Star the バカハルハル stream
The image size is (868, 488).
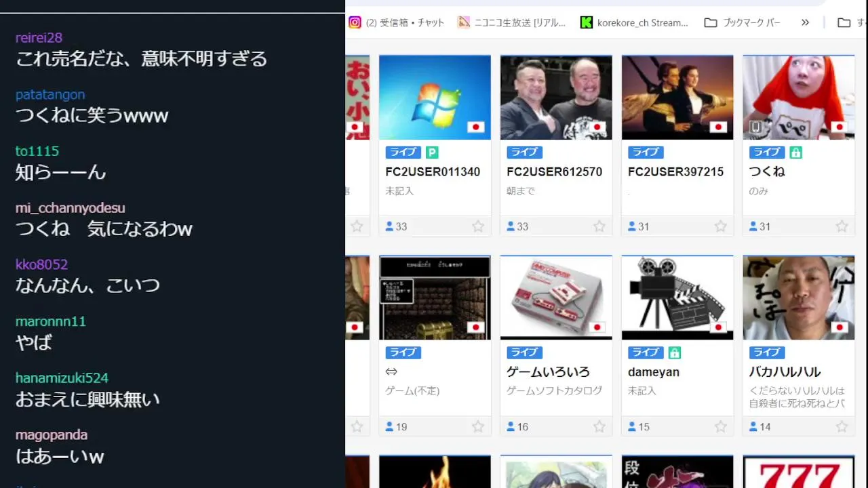pyautogui.click(x=842, y=426)
